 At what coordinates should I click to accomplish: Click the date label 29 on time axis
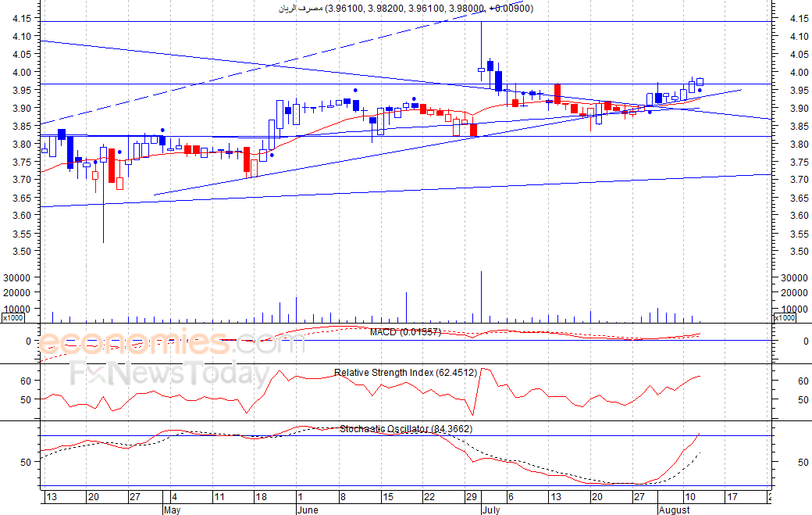coord(472,497)
